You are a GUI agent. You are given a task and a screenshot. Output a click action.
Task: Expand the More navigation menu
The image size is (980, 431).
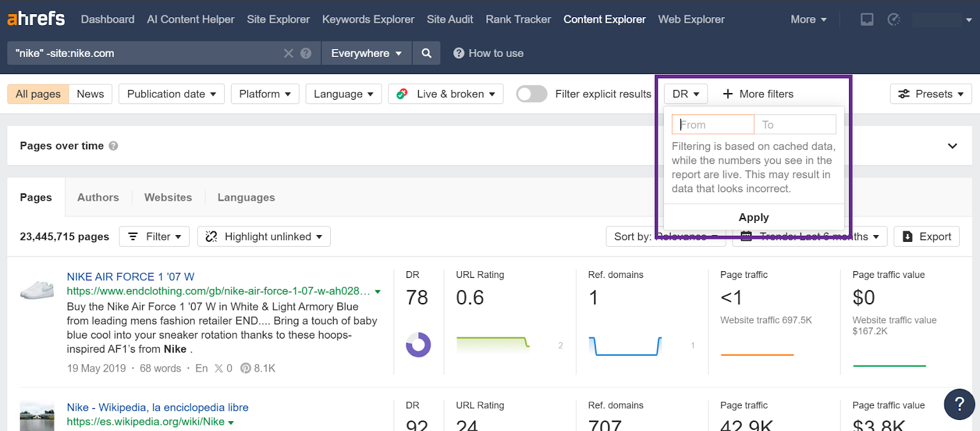click(x=809, y=20)
